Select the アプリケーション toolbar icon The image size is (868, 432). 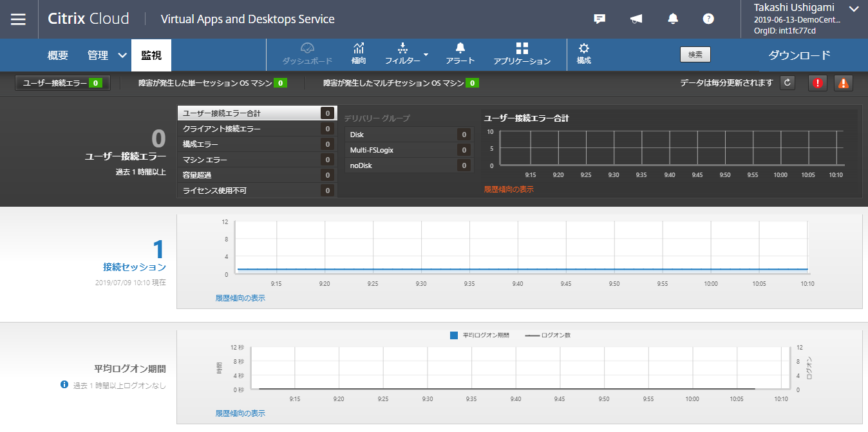[522, 53]
